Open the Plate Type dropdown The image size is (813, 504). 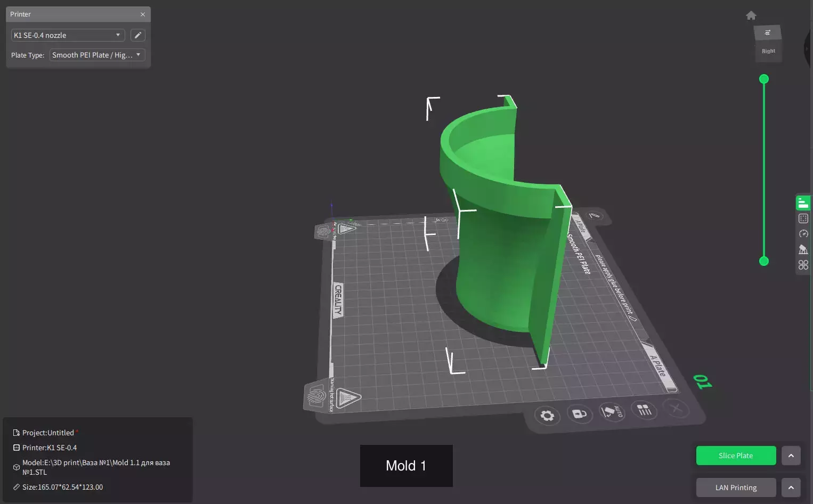pyautogui.click(x=97, y=55)
